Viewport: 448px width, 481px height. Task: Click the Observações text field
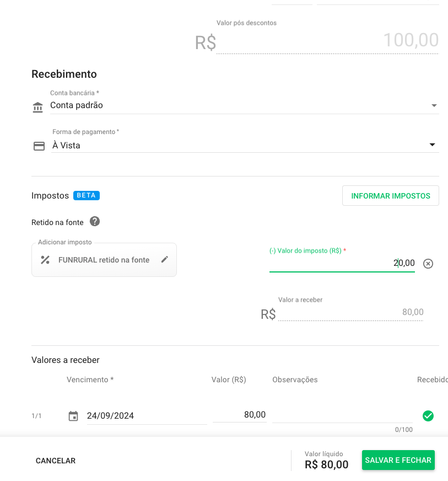coord(342,415)
